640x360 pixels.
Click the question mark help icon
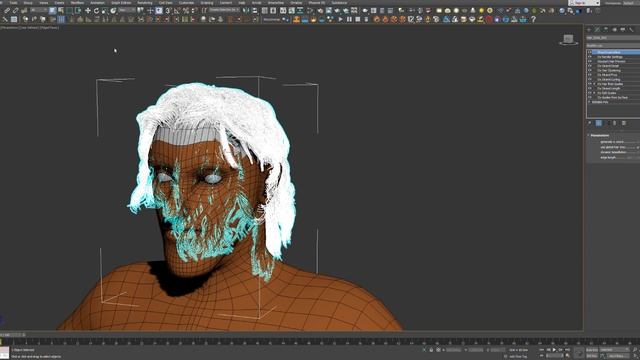click(533, 19)
